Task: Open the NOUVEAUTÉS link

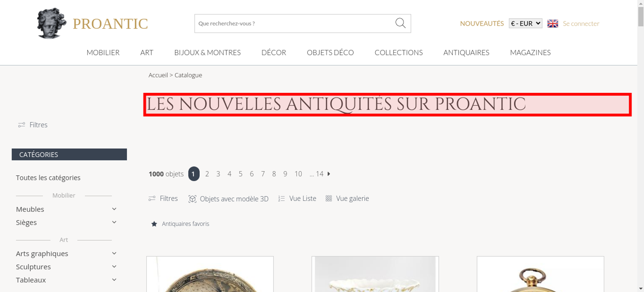Action: (482, 23)
